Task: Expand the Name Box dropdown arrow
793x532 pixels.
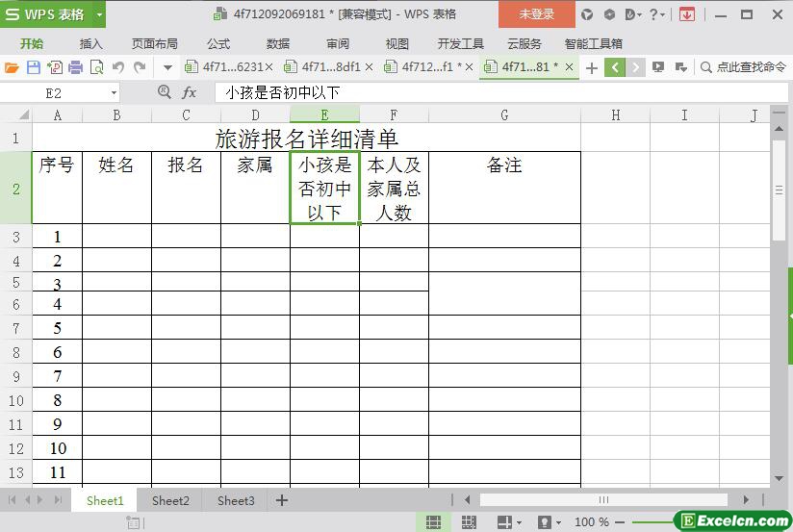Action: pyautogui.click(x=114, y=93)
